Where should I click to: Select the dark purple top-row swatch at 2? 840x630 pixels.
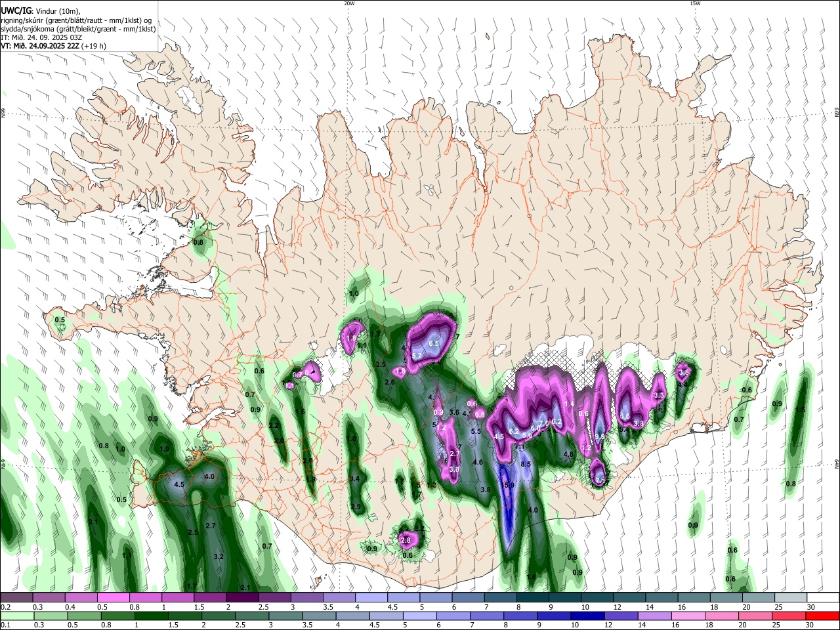243,598
